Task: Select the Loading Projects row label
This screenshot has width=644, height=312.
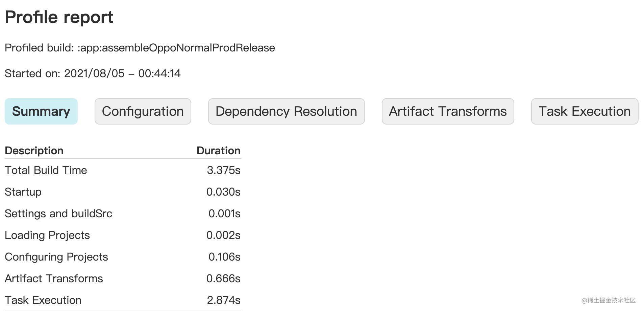Action: click(47, 235)
